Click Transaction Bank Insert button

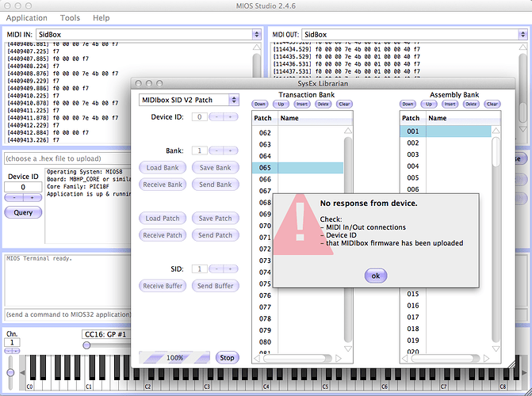click(302, 104)
